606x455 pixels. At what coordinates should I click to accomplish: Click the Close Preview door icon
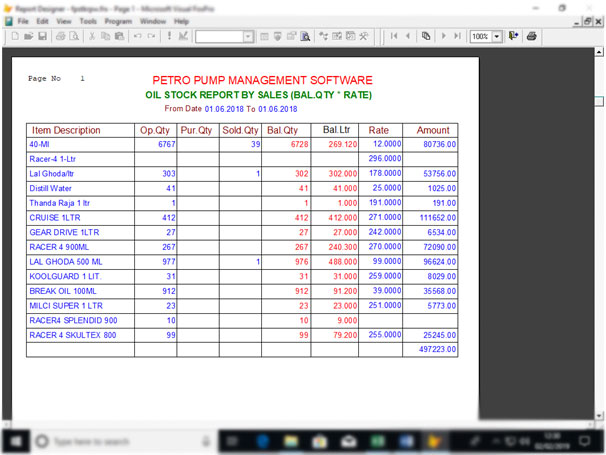513,36
